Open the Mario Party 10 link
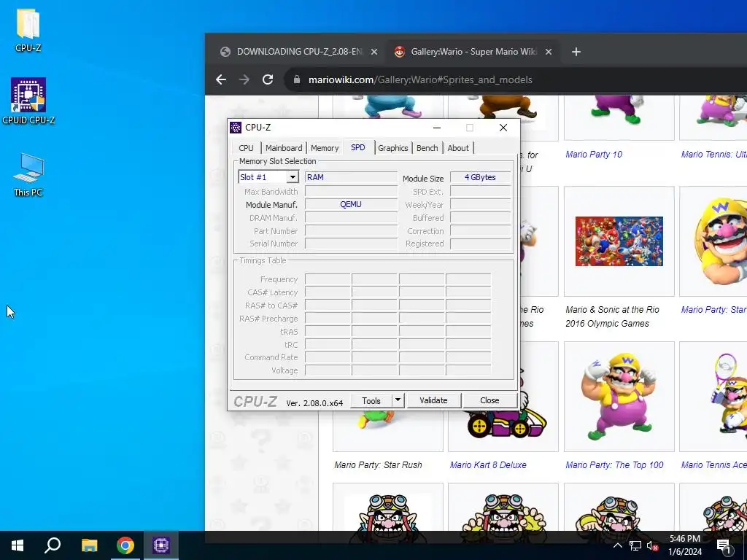 tap(594, 155)
